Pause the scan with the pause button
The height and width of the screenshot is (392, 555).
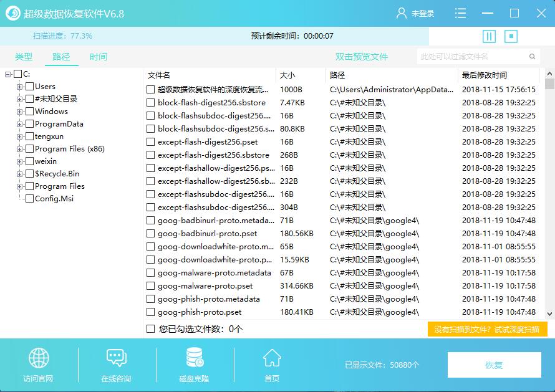pos(489,36)
